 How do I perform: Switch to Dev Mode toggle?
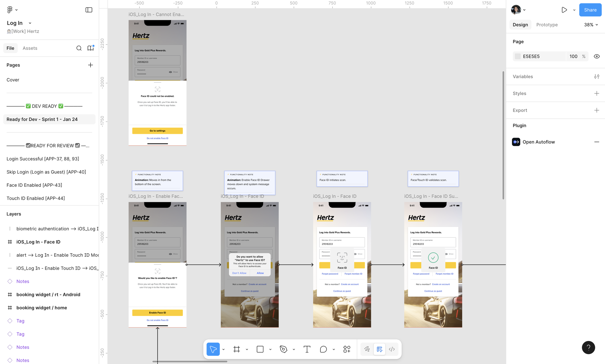[x=392, y=349]
